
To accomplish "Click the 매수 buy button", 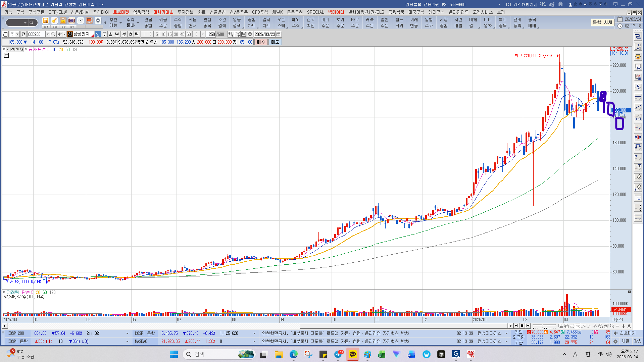I will (261, 42).
